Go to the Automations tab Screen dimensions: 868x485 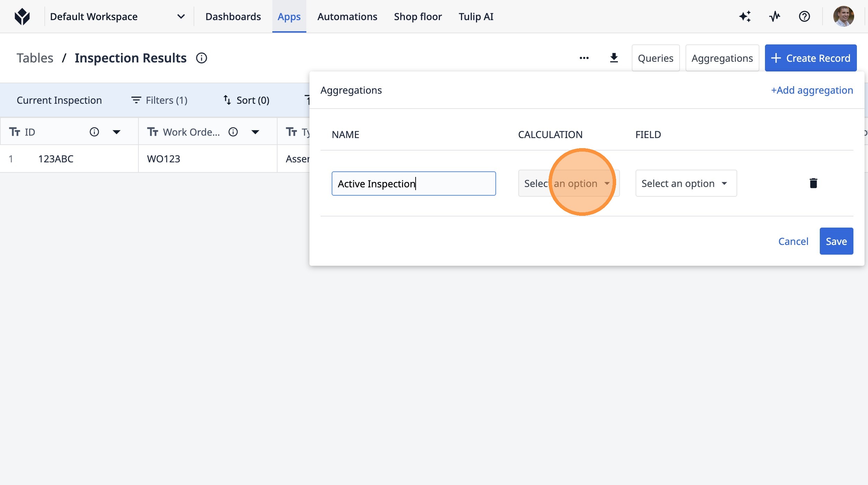(347, 17)
